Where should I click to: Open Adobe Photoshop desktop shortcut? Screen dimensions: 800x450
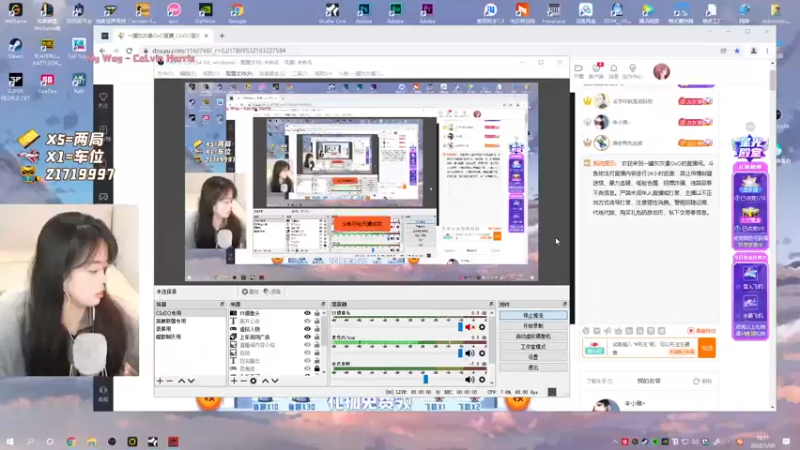(364, 13)
